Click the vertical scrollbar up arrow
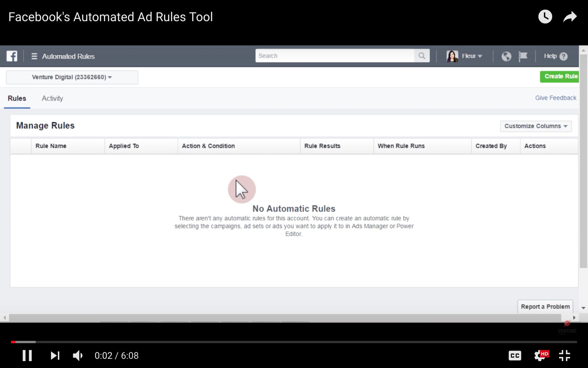Viewport: 588px width, 368px height. pyautogui.click(x=583, y=50)
